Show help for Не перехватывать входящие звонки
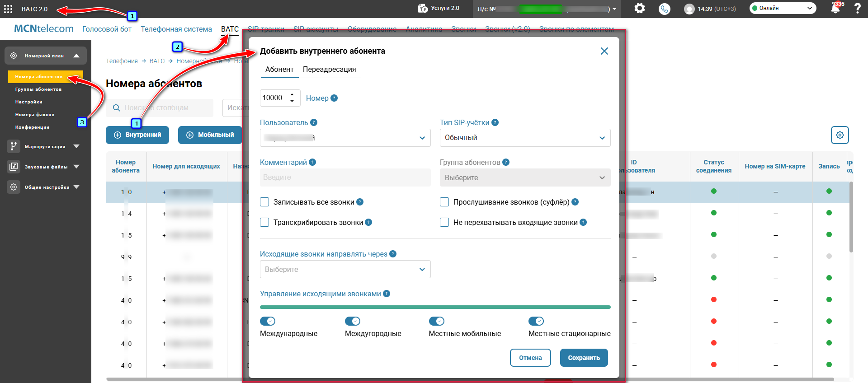This screenshot has width=868, height=383. click(583, 222)
